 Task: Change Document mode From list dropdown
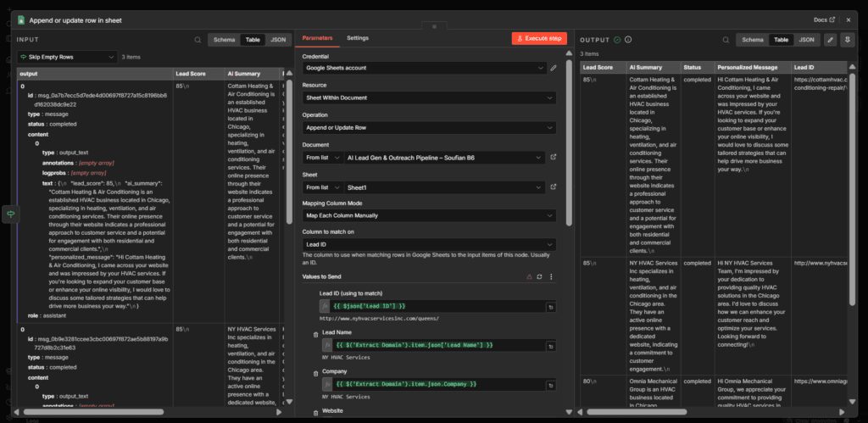click(323, 158)
